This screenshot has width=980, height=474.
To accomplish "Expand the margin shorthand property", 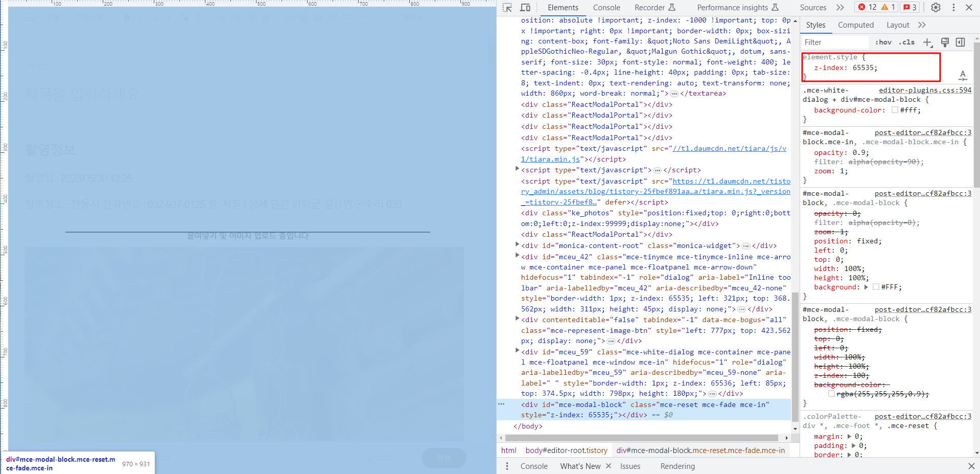I will pyautogui.click(x=849, y=436).
